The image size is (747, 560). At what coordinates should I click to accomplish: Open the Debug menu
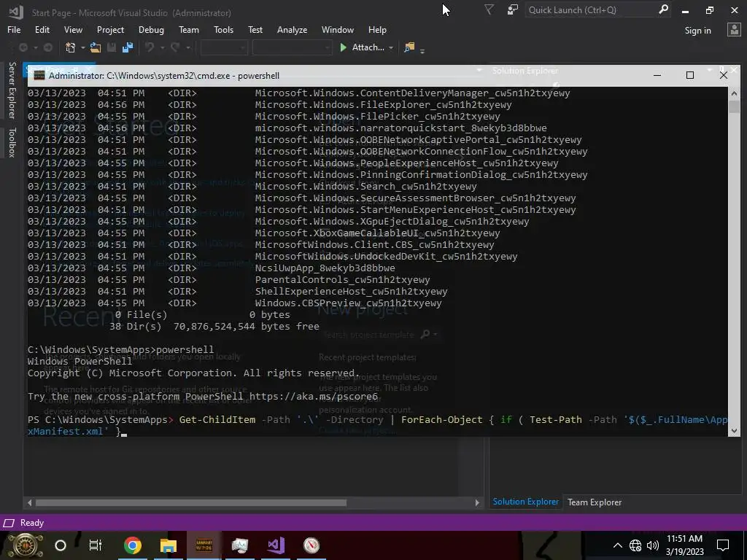click(151, 29)
